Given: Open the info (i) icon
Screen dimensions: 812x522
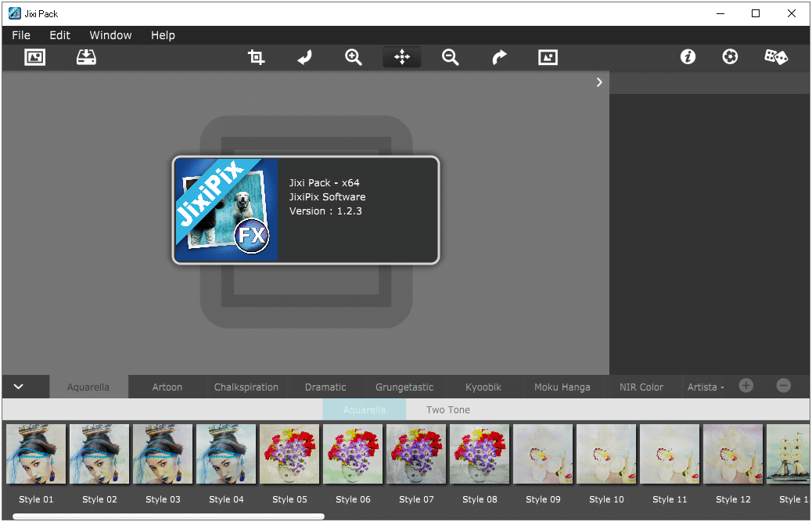Looking at the screenshot, I should click(x=688, y=56).
